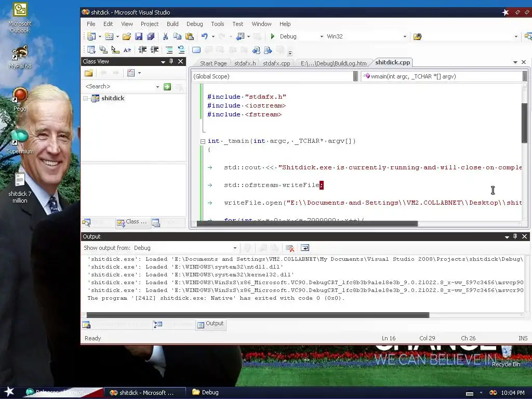Open the MyPal 68 desktop shortcut
The width and height of the screenshot is (532, 399).
pos(20,57)
